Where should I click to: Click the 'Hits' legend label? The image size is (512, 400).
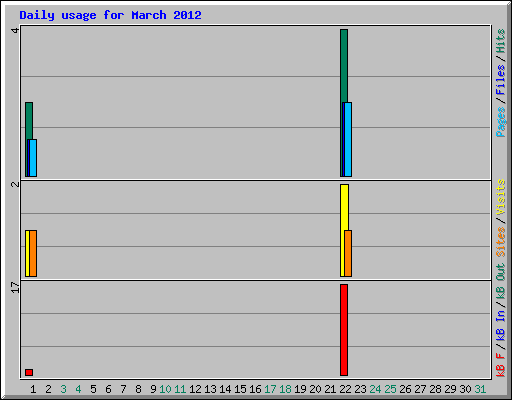500,41
